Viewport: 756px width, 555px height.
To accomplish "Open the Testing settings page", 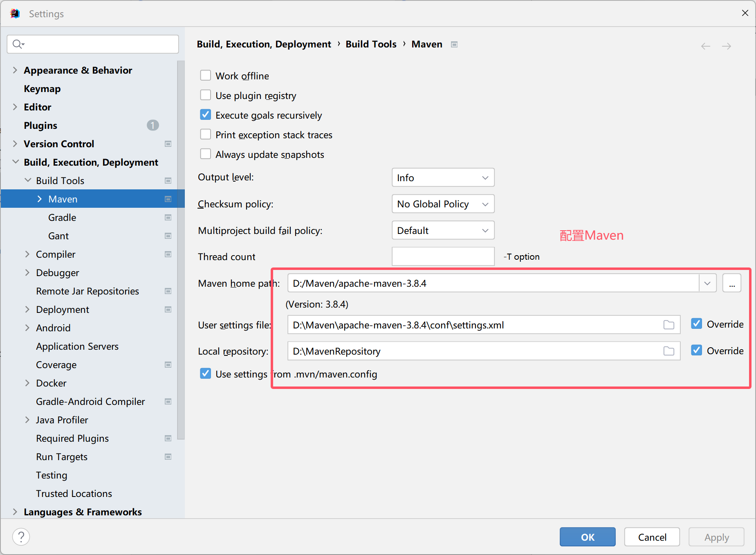I will click(x=52, y=475).
